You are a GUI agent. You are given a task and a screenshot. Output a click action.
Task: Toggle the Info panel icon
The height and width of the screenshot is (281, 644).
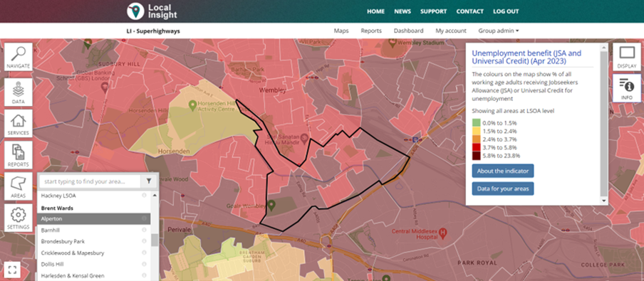[627, 88]
